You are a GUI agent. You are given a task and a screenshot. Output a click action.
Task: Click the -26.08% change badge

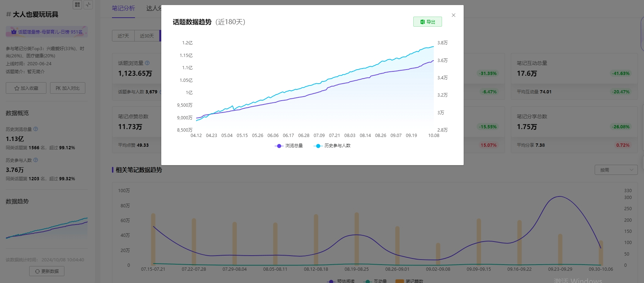pos(621,127)
